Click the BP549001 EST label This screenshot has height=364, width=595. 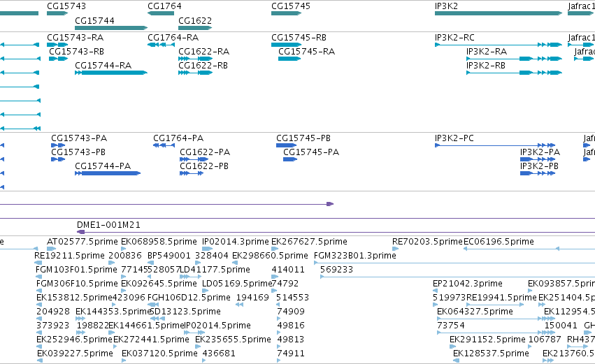tap(169, 256)
